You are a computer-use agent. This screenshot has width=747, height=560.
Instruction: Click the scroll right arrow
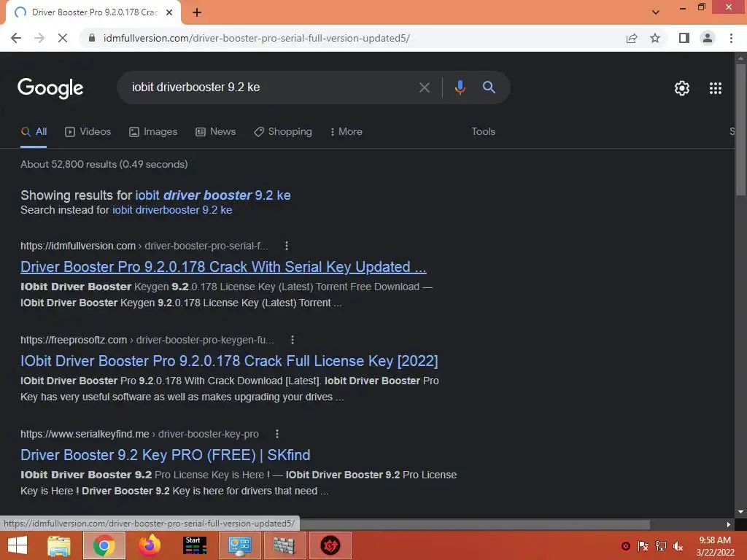click(729, 524)
